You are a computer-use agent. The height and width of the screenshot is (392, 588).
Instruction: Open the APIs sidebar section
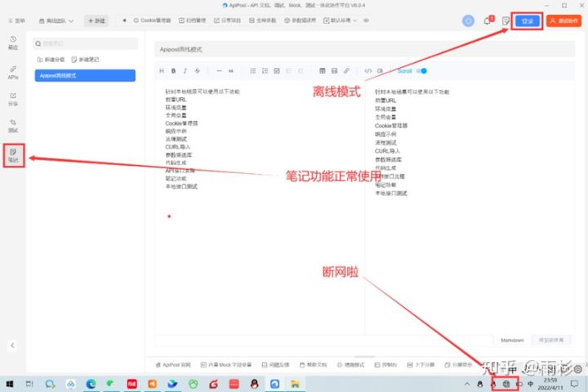(x=13, y=73)
